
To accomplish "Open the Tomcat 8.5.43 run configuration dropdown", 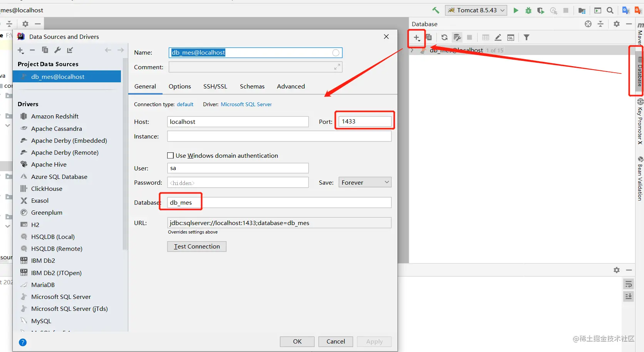I will (476, 10).
